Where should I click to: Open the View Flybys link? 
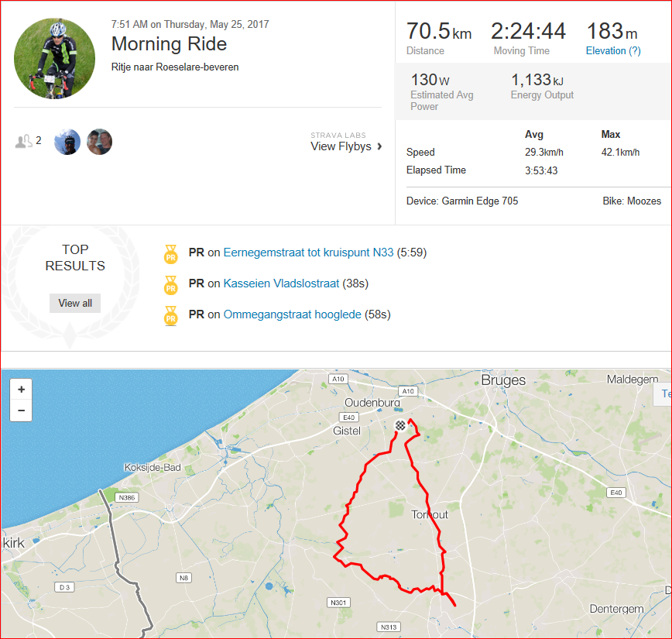tap(341, 146)
